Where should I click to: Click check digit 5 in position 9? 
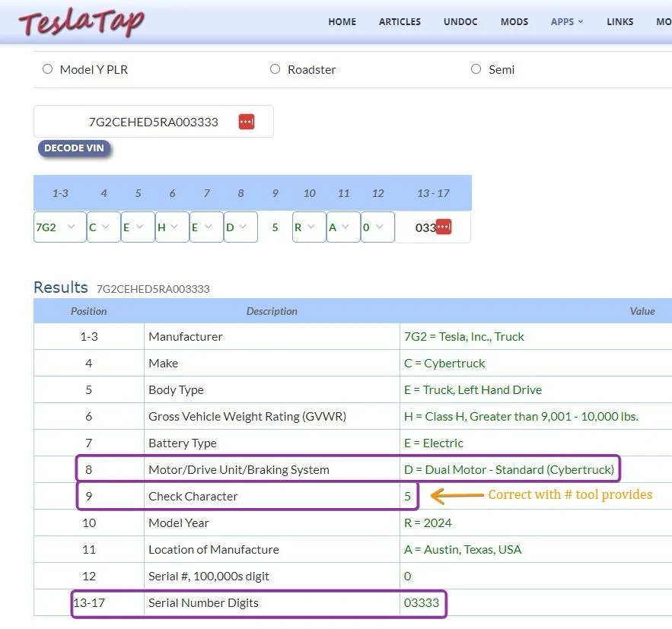[275, 227]
